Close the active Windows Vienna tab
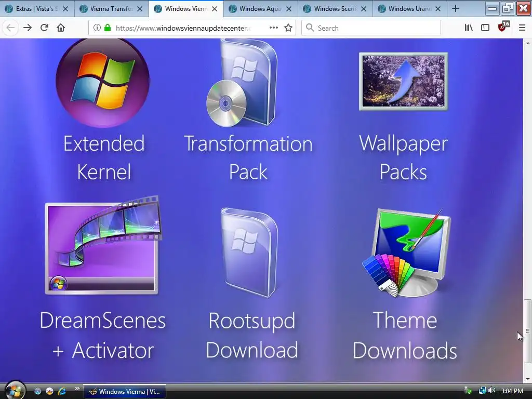532x399 pixels. pos(215,9)
